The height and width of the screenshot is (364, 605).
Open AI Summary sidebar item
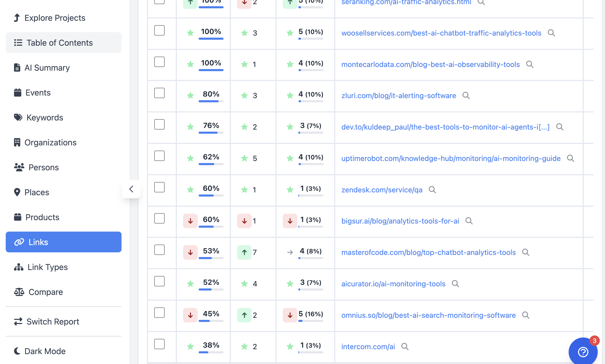[x=47, y=68]
